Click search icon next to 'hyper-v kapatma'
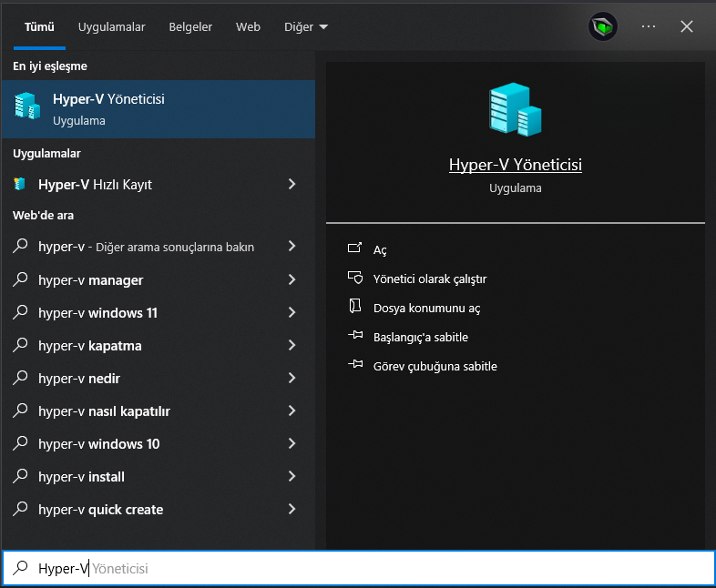 pos(20,345)
